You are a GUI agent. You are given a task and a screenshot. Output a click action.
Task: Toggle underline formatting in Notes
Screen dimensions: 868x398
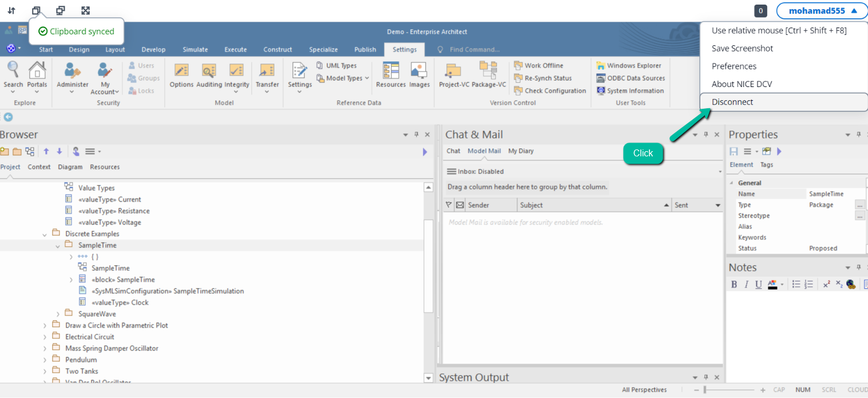click(x=758, y=284)
